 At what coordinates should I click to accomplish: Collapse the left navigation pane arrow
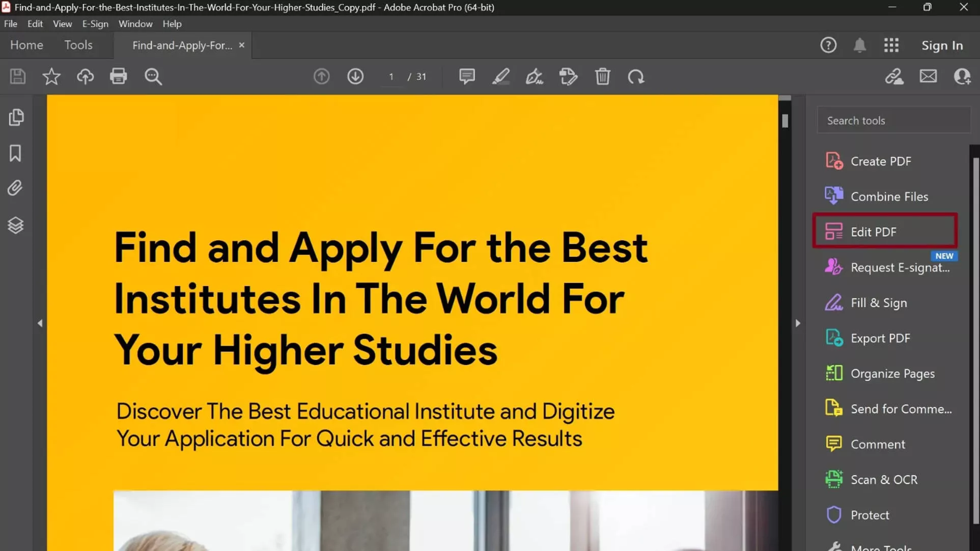click(40, 323)
